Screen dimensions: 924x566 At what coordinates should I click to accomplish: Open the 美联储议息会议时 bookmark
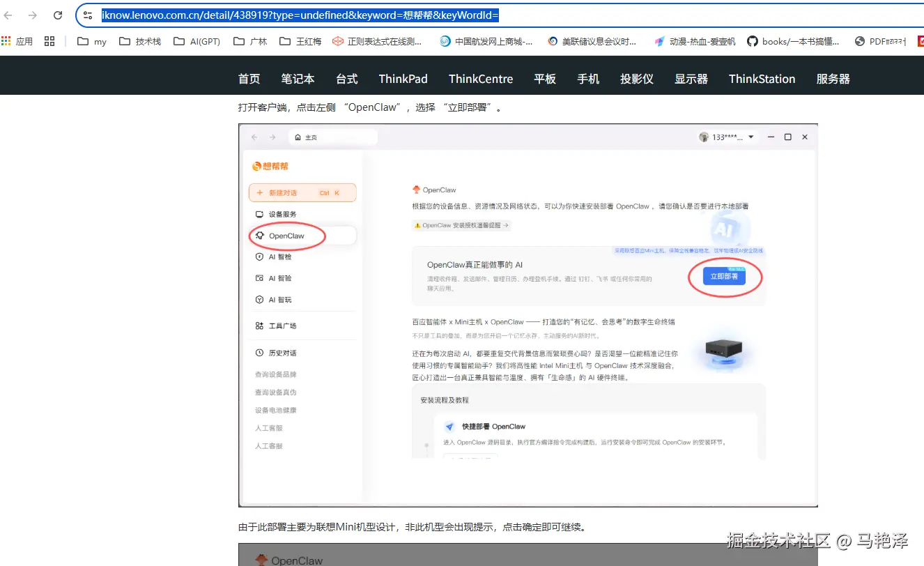(592, 41)
